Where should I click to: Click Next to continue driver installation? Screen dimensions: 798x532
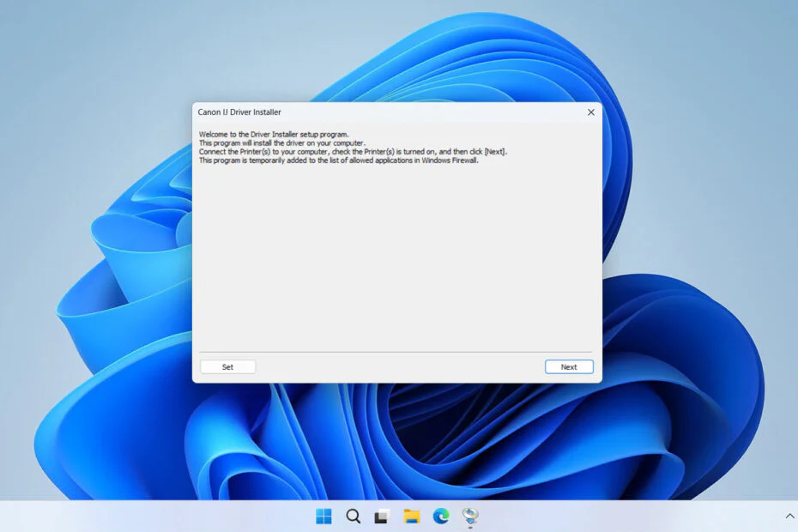coord(569,366)
